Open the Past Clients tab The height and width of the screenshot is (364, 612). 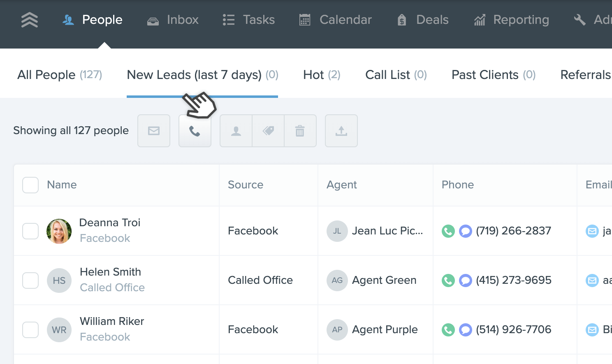[493, 75]
